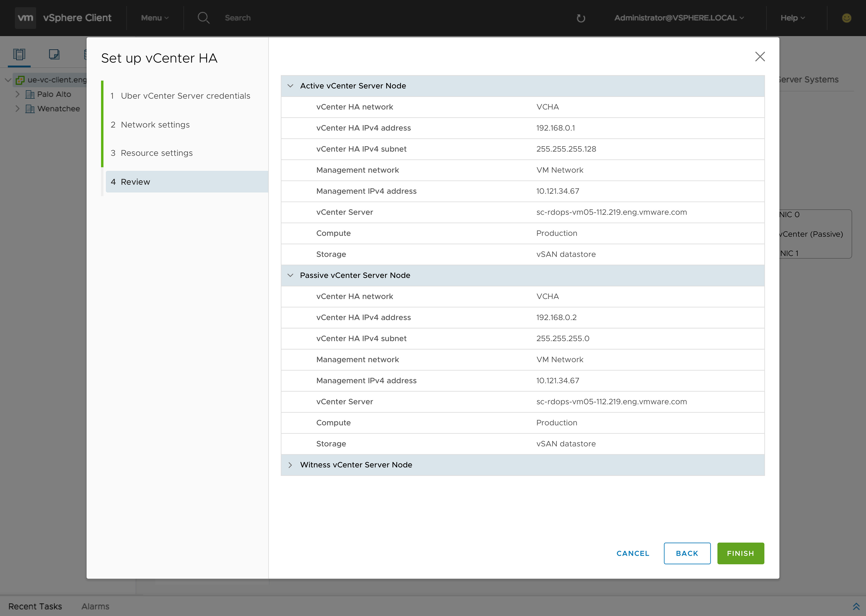Screen dimensions: 866x616
Task: Click the refresh icon in header
Action: pyautogui.click(x=580, y=18)
